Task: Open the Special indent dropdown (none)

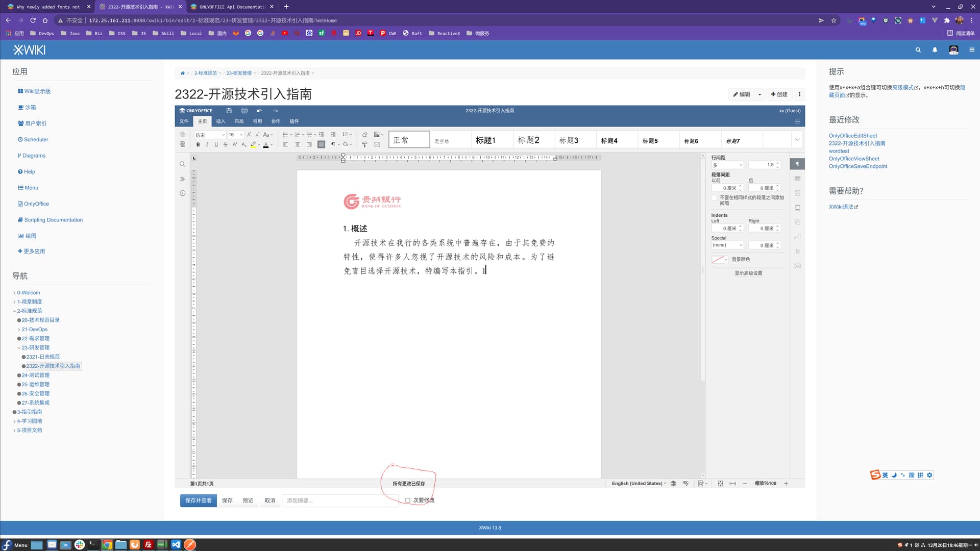Action: 727,245
